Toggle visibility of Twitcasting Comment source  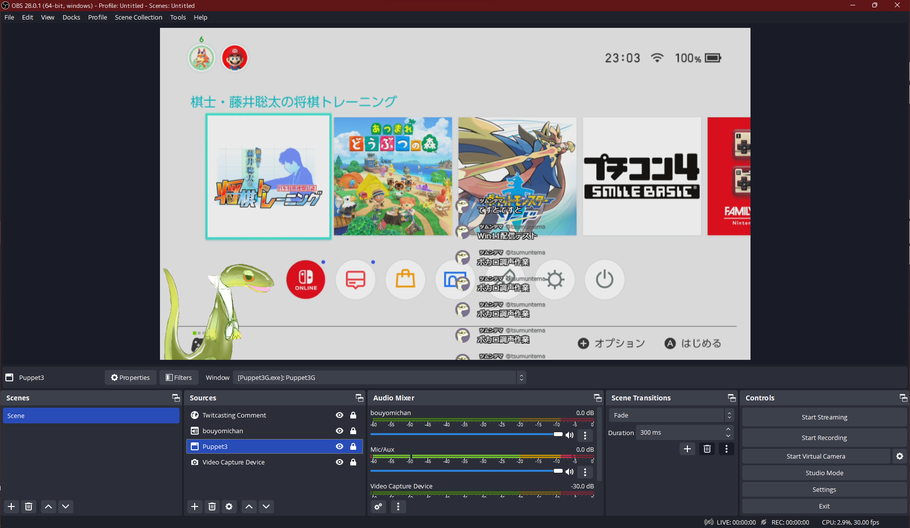click(x=340, y=415)
